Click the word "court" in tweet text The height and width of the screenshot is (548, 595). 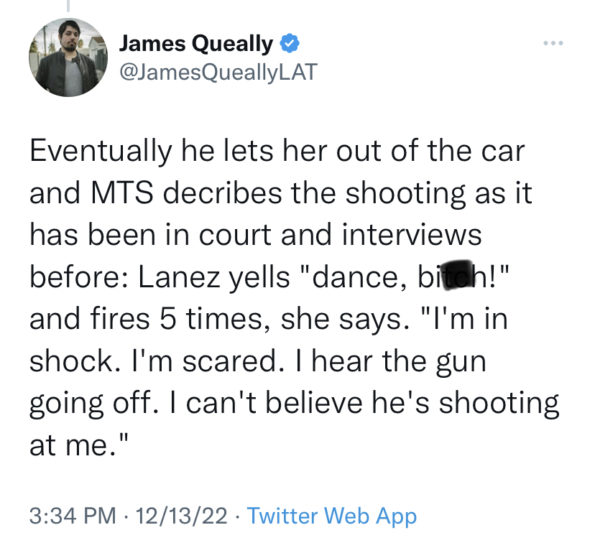click(x=236, y=235)
